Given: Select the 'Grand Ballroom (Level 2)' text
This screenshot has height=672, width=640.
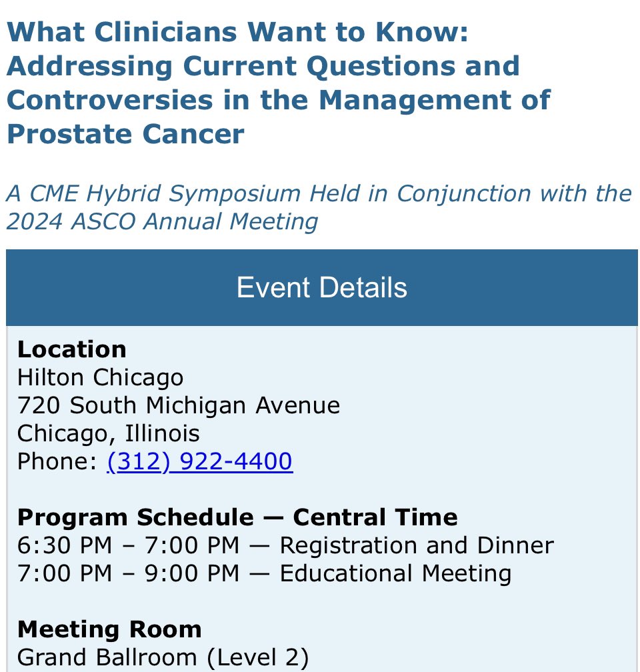Looking at the screenshot, I should coord(163,657).
